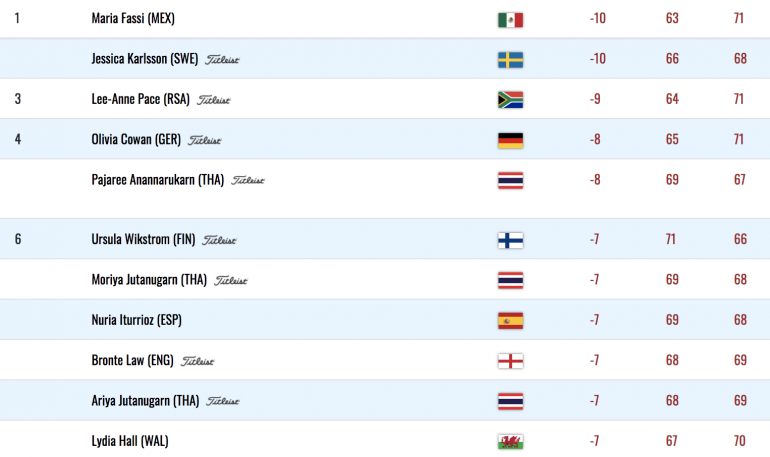Select Moriya Jutanugarn's name
Viewport: 770px width, 457px height.
coord(149,280)
